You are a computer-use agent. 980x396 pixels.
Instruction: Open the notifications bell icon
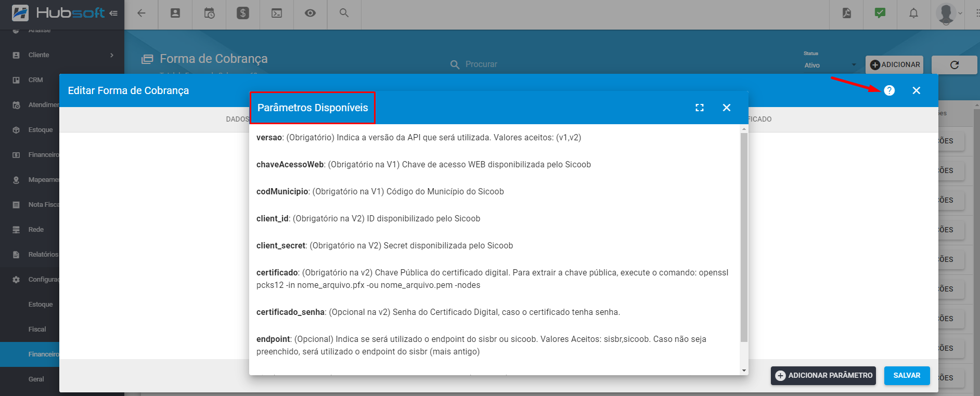coord(913,13)
